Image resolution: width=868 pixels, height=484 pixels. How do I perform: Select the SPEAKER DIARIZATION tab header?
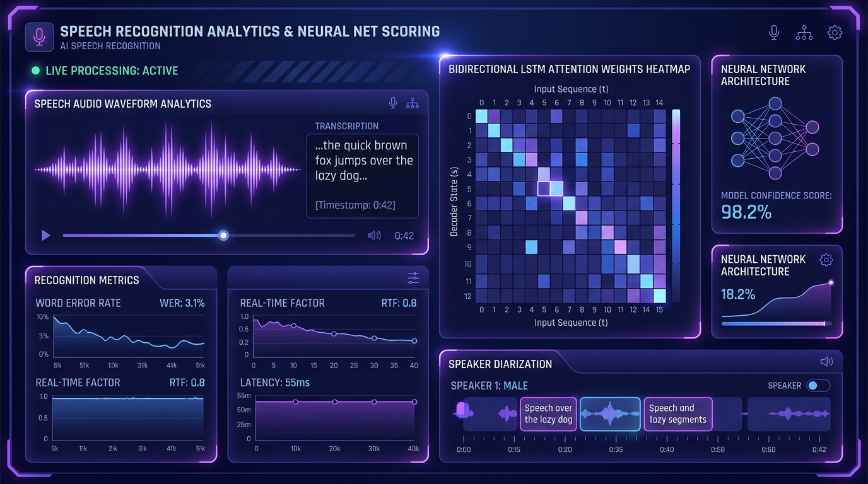tap(500, 364)
